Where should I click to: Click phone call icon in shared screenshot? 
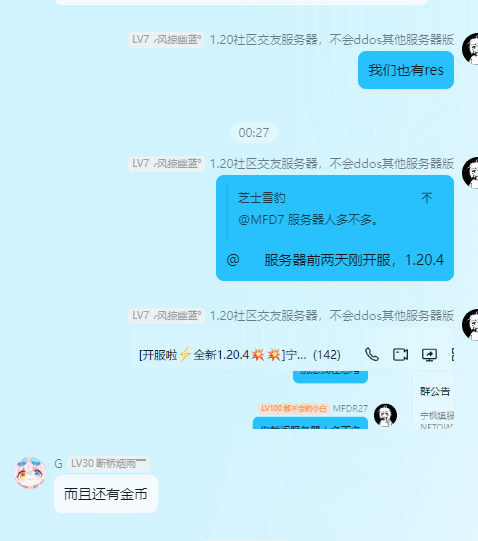(372, 355)
